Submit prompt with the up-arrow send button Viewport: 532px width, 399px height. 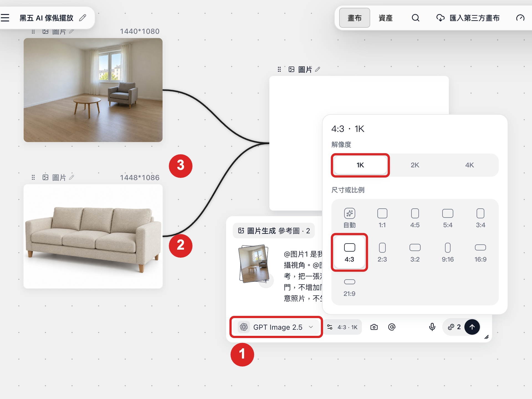472,327
